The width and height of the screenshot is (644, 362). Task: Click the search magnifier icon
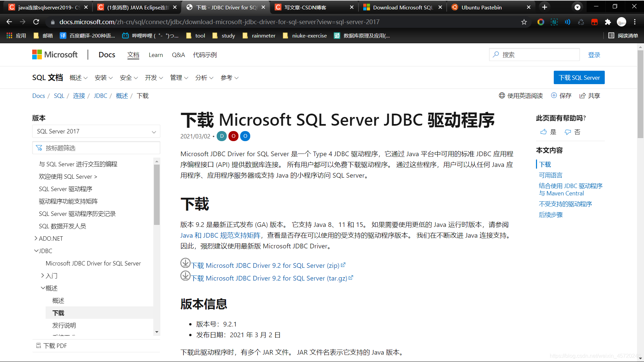pyautogui.click(x=496, y=55)
